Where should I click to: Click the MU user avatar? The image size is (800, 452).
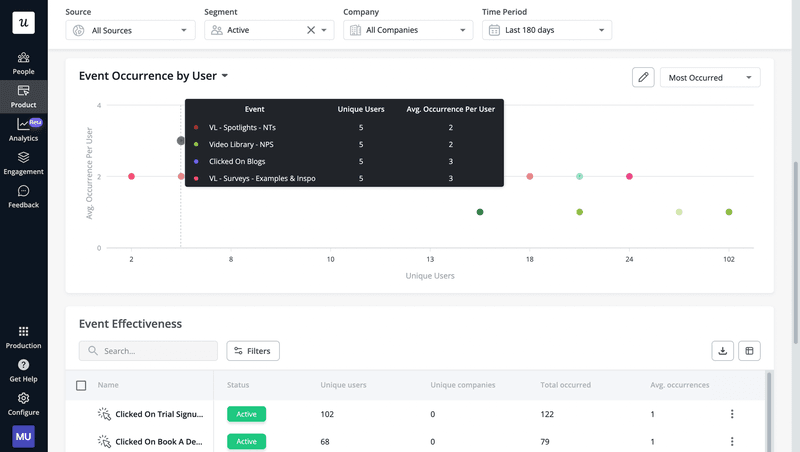(x=23, y=437)
